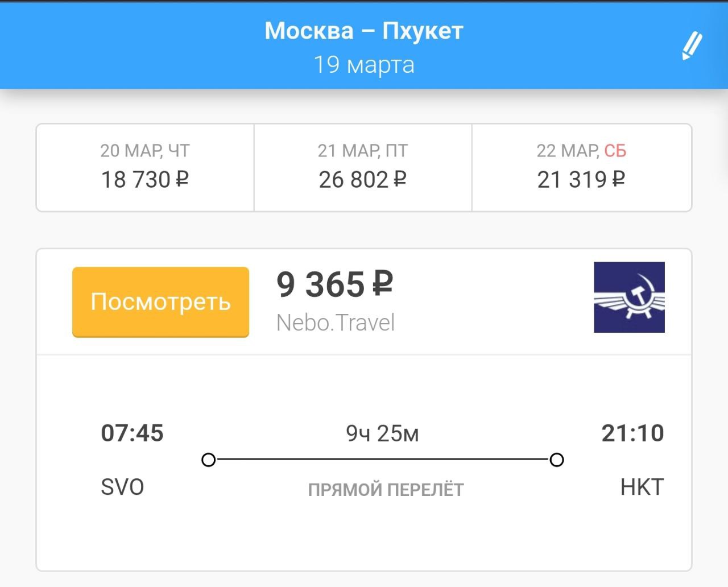Select the SVO departure airport code
The image size is (728, 587).
coord(122,487)
